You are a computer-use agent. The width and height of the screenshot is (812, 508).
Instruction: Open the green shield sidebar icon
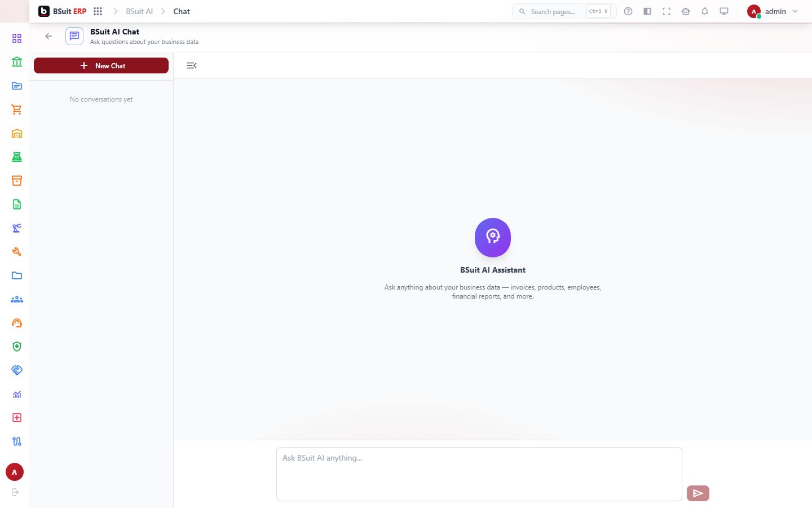click(x=17, y=347)
